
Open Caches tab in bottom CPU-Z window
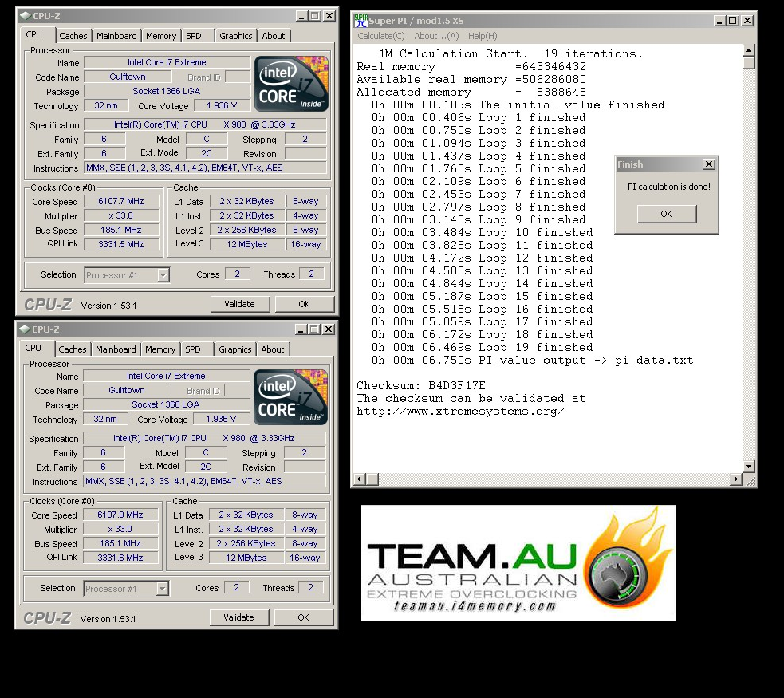[73, 349]
